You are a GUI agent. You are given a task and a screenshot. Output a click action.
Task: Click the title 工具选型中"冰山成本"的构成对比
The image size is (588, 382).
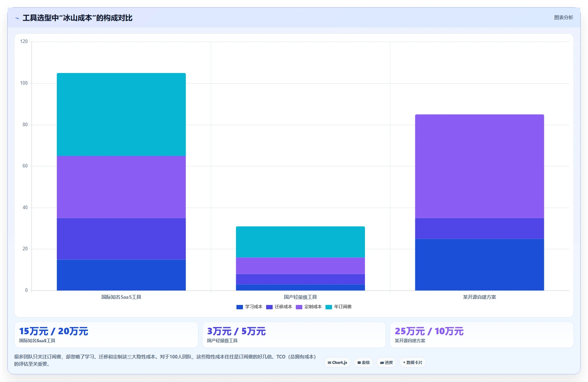pos(77,18)
